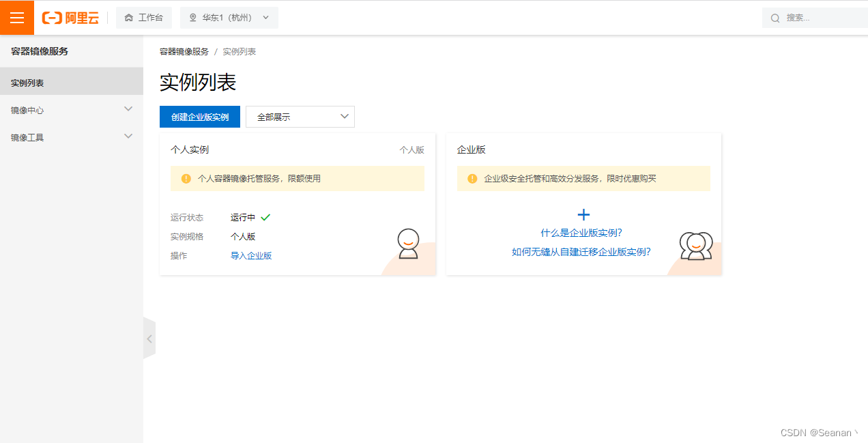The height and width of the screenshot is (443, 868).
Task: Click the Alibaba Cloud logo
Action: coord(70,18)
